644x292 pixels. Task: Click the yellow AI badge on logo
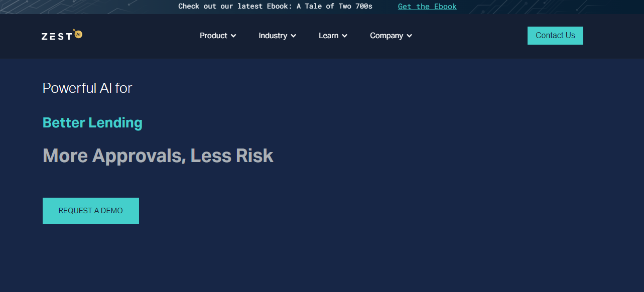pos(78,34)
